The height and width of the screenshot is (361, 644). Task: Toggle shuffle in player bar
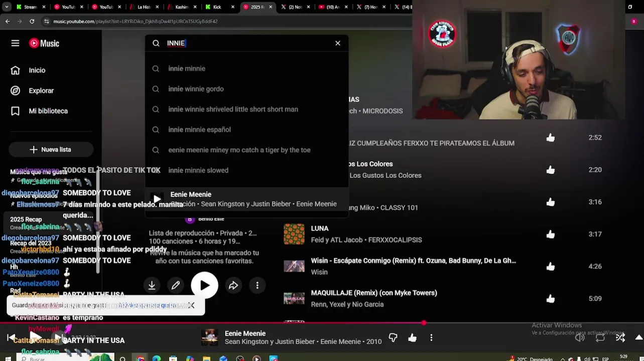pos(620,337)
